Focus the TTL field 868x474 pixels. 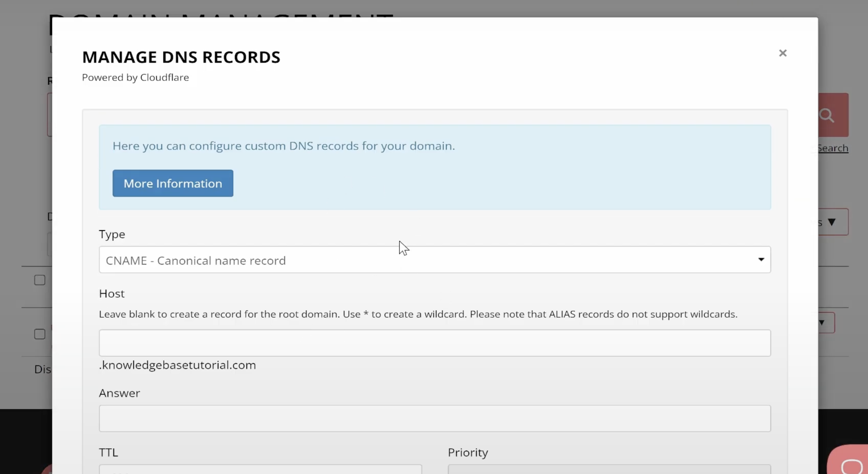tap(260, 469)
